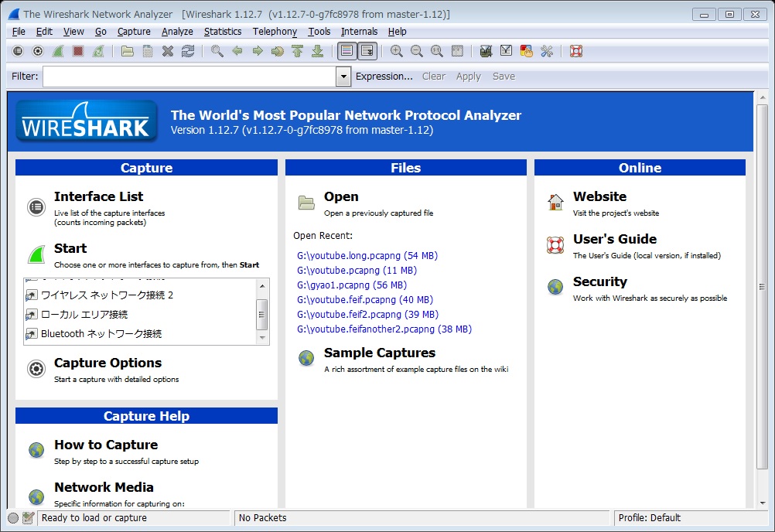Click the Apply filter button
Viewport: 775px width, 532px height.
[469, 77]
